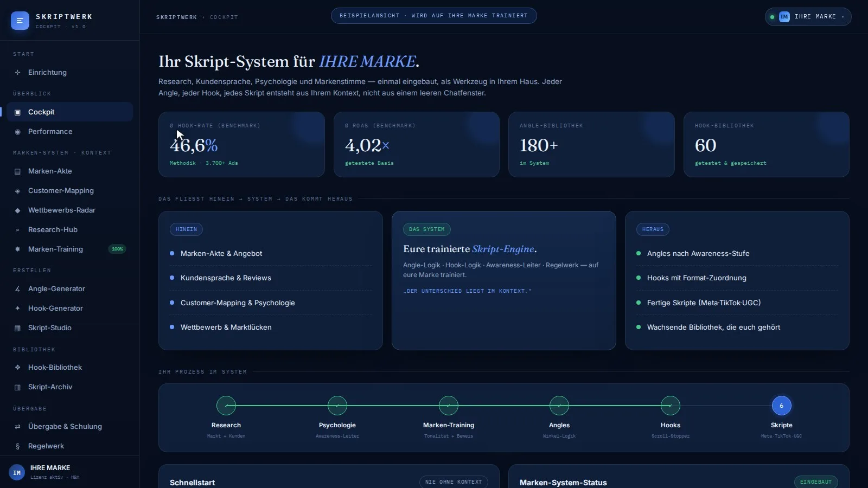Go to Customer-Mapping in the sidebar
The image size is (868, 488).
(x=69, y=191)
